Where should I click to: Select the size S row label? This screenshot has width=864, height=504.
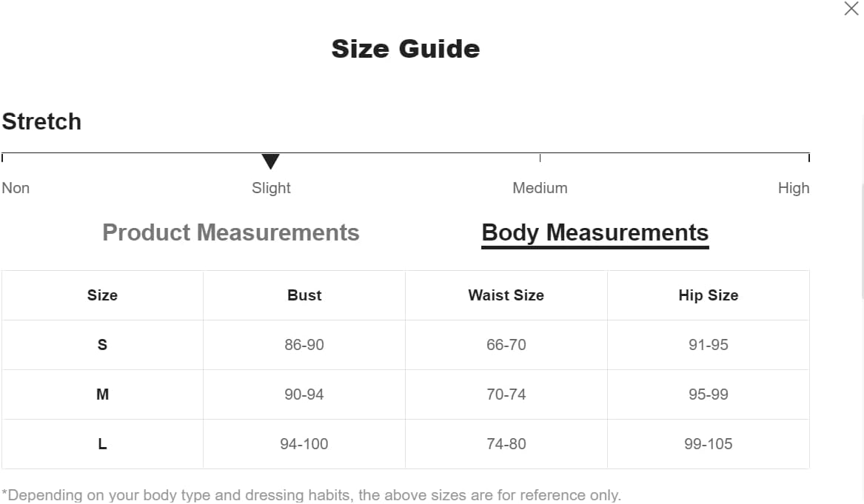pos(102,345)
